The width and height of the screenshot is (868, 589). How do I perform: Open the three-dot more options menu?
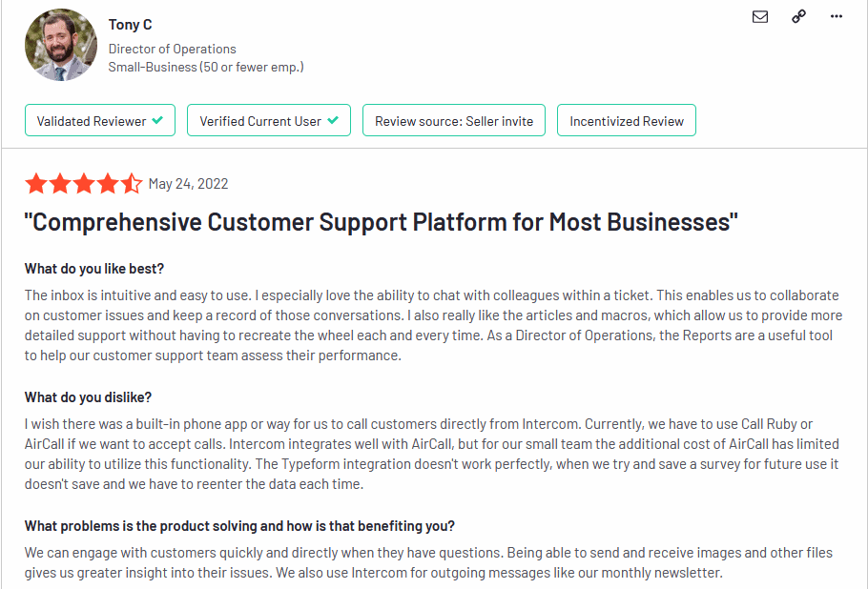837,16
